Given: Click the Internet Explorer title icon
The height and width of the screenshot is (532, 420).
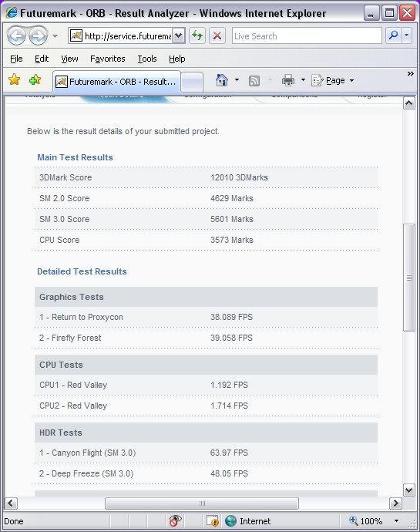Looking at the screenshot, I should (12, 13).
